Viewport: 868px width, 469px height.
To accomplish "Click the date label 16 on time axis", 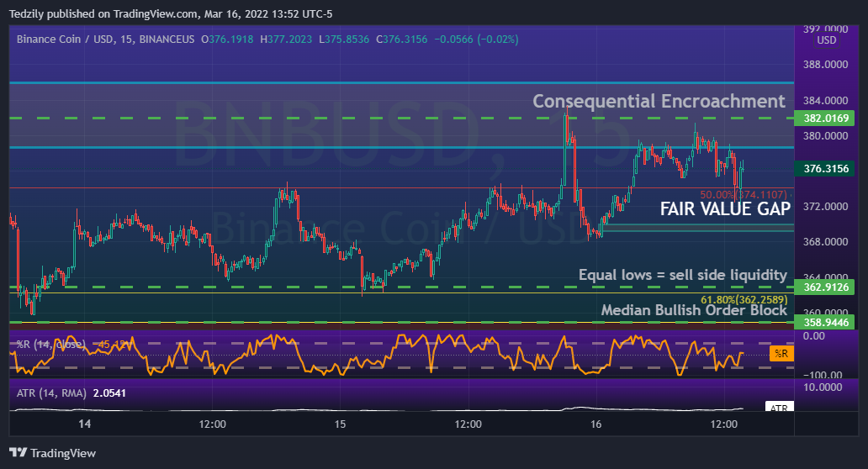I will pyautogui.click(x=595, y=424).
